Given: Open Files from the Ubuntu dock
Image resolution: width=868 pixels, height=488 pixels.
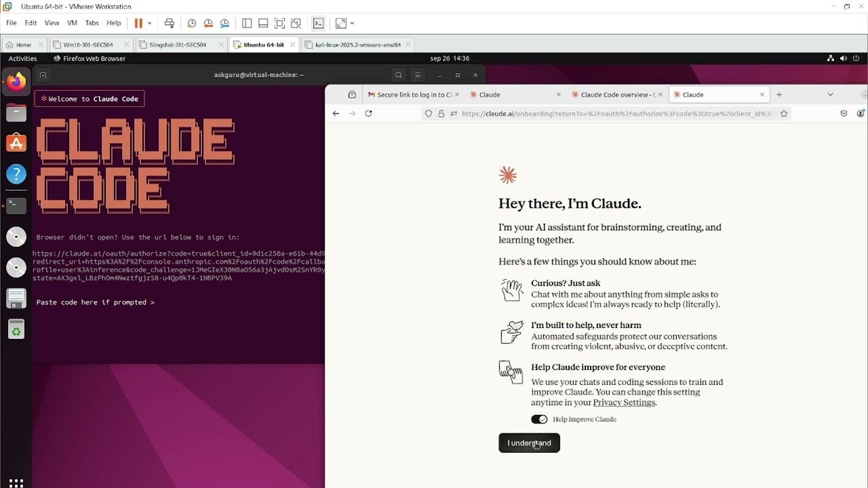Looking at the screenshot, I should coord(16,113).
